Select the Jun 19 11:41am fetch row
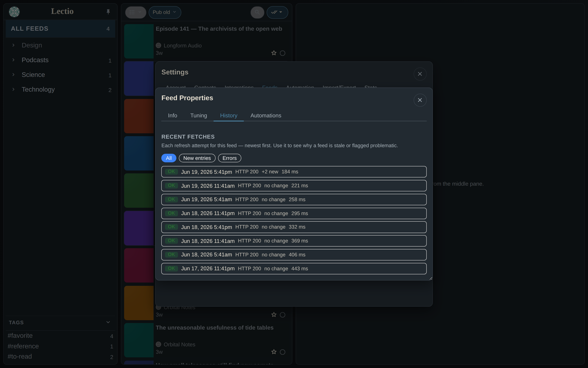 tap(294, 186)
